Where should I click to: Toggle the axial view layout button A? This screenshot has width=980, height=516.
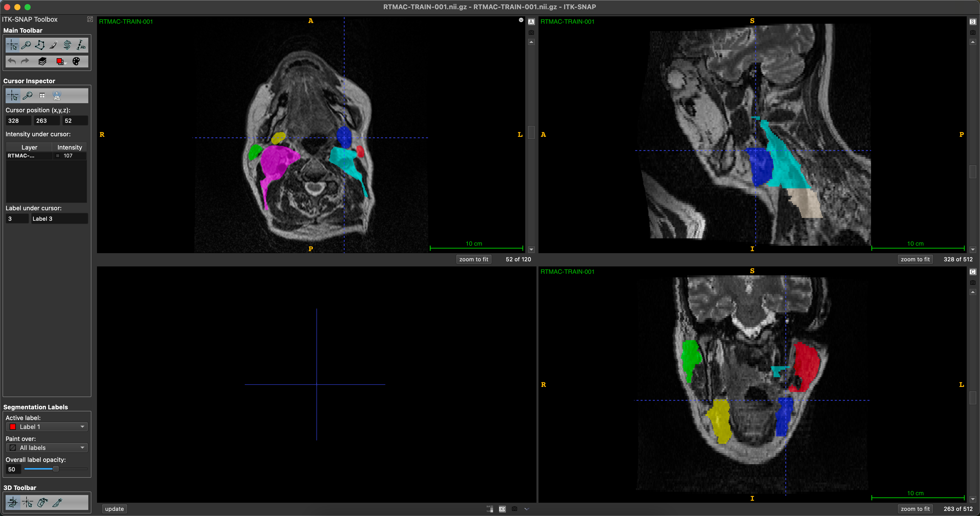click(x=531, y=22)
